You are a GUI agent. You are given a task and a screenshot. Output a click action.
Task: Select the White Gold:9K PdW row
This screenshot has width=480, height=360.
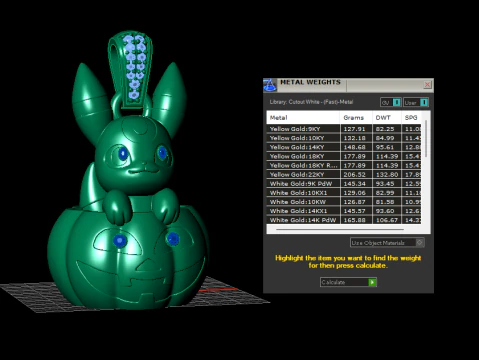(344, 183)
